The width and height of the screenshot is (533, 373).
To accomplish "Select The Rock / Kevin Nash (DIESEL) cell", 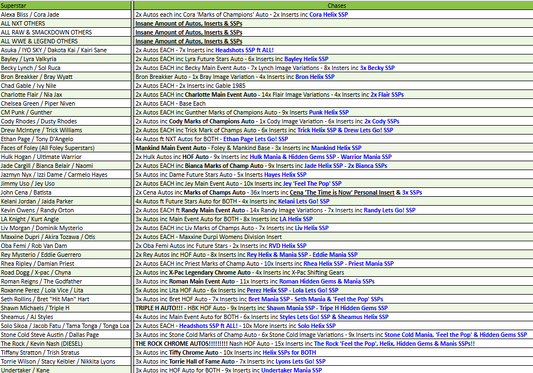I will 65,343.
